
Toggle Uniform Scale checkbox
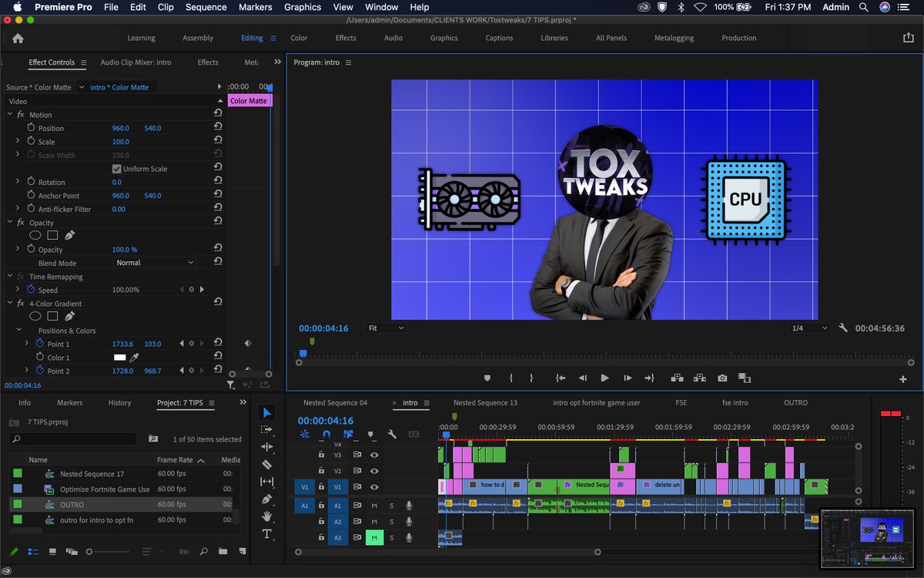click(x=117, y=169)
